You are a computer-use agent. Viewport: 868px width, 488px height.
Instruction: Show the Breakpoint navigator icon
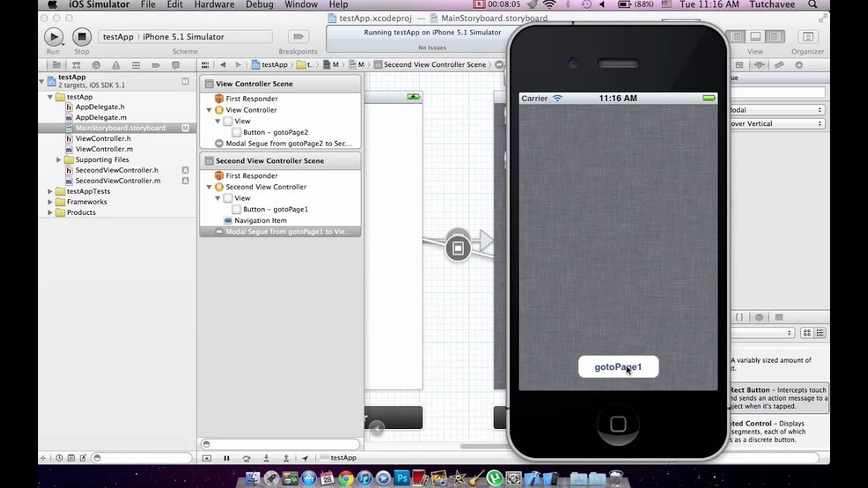click(x=156, y=65)
